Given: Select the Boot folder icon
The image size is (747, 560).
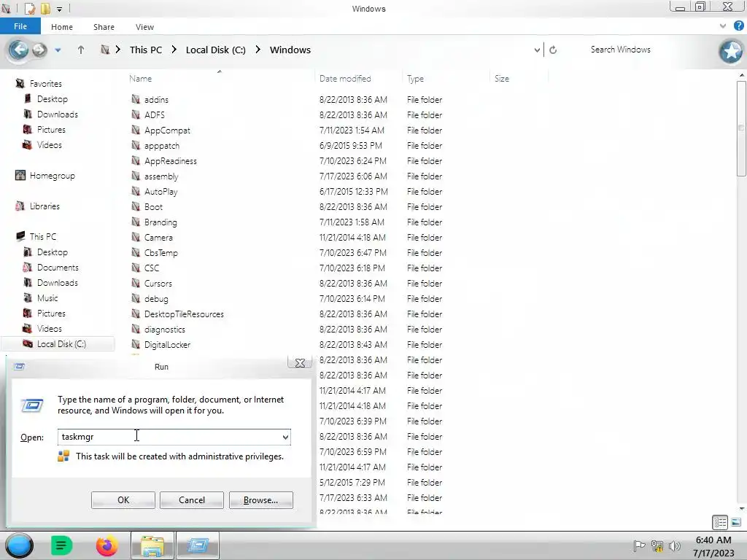Looking at the screenshot, I should pos(136,206).
